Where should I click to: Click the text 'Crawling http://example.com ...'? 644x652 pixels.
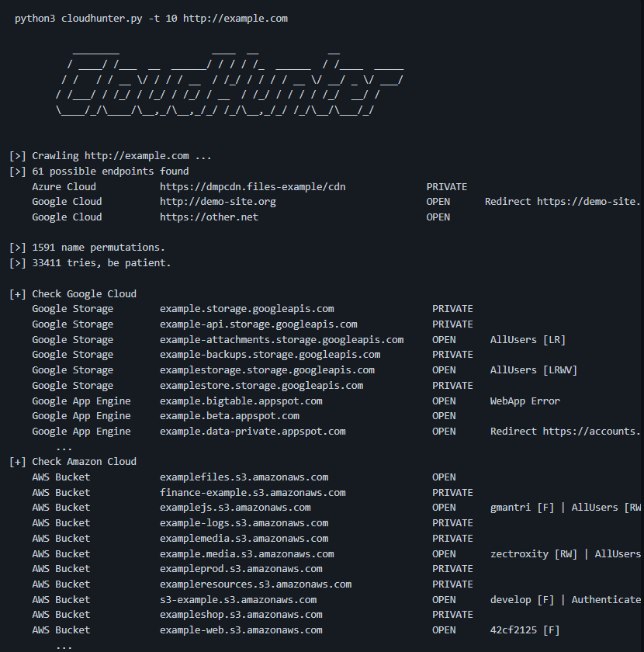[x=122, y=156]
